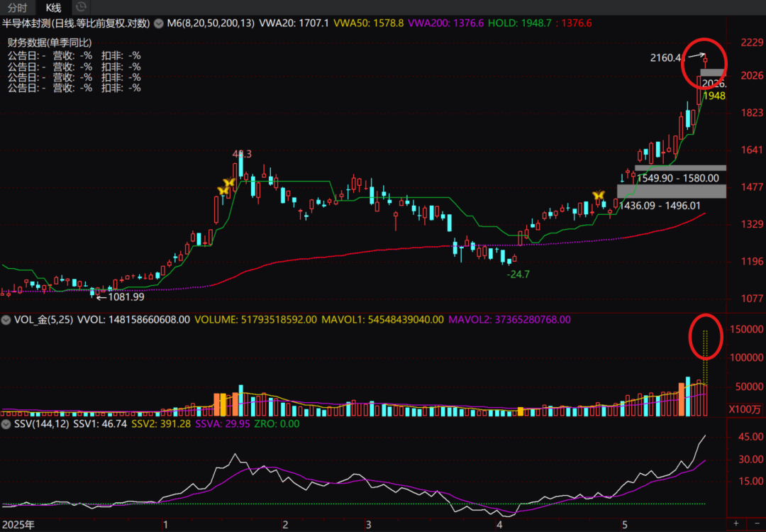Switch to the 分时 tab
766x532 pixels.
point(18,7)
